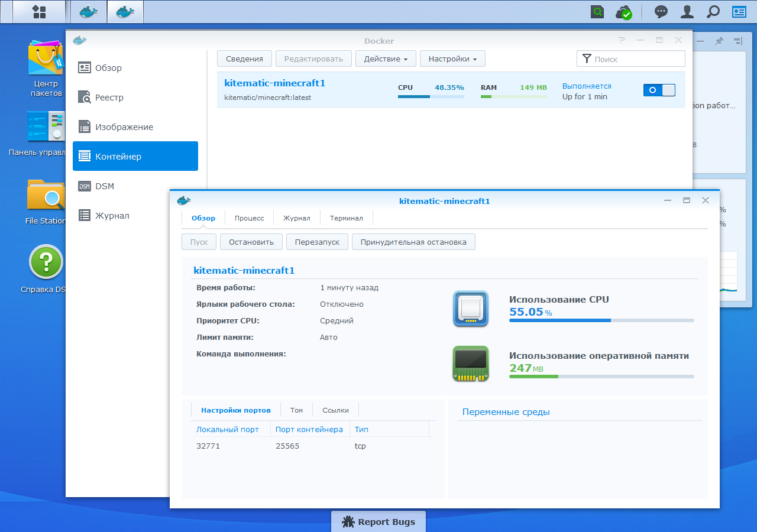Open the user account options icon
757x532 pixels.
click(687, 11)
